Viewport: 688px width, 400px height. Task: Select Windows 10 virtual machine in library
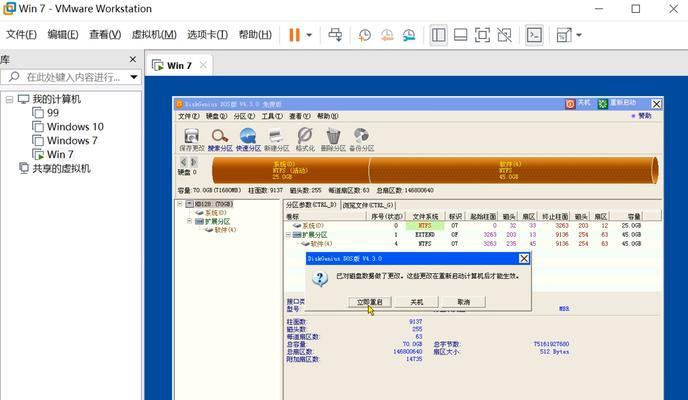pos(68,127)
